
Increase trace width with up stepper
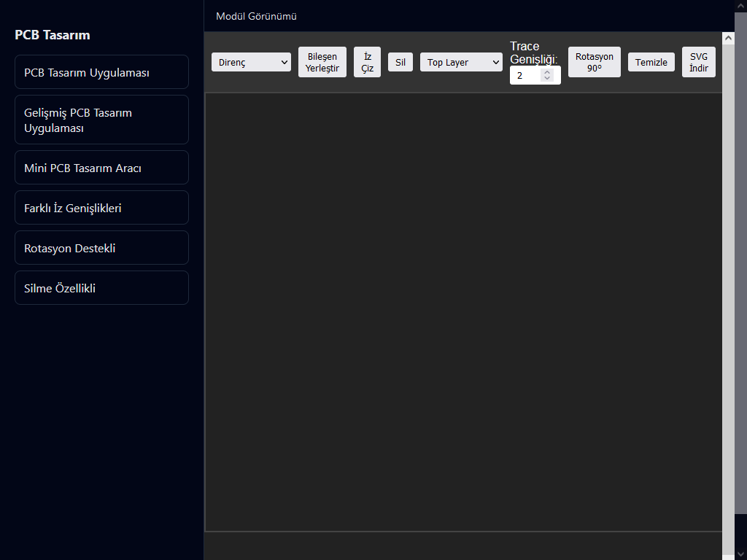(x=547, y=72)
